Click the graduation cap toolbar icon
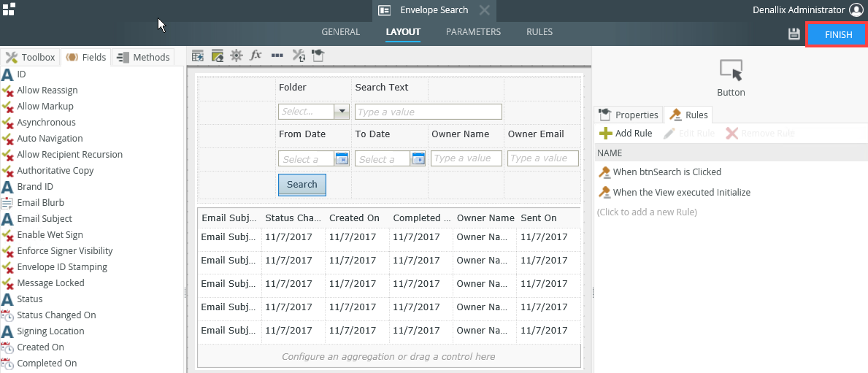 [x=318, y=55]
